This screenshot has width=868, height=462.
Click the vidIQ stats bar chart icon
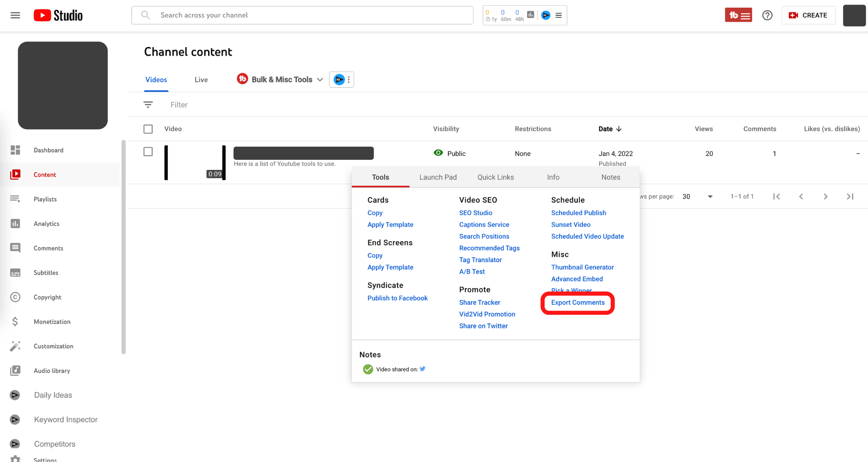tap(531, 15)
